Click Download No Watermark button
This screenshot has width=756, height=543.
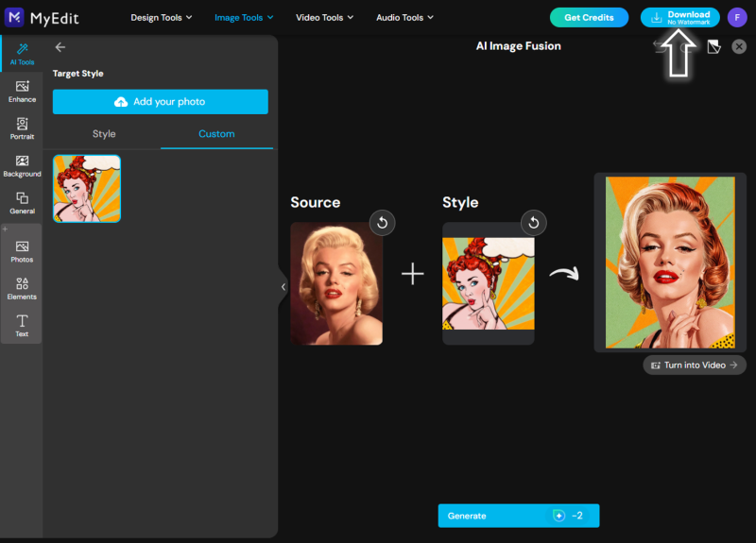pos(679,18)
